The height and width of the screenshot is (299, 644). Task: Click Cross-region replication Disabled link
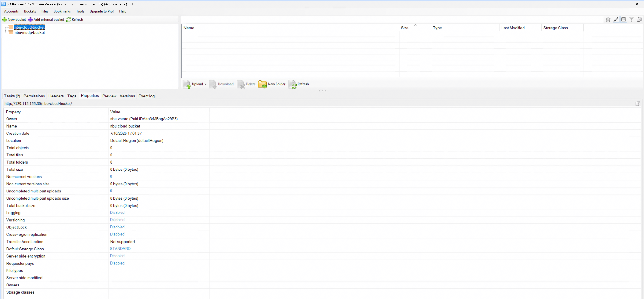point(117,234)
